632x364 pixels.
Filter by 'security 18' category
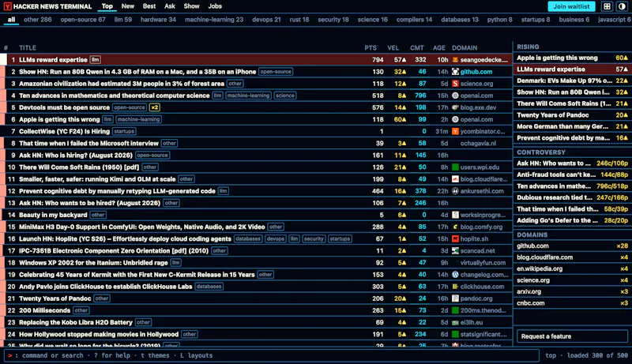click(x=333, y=19)
